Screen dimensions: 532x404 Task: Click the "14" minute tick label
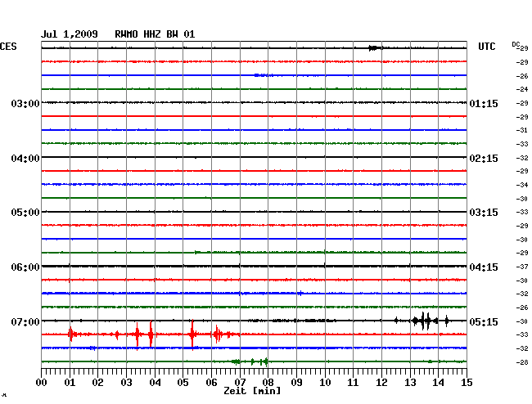point(438,383)
